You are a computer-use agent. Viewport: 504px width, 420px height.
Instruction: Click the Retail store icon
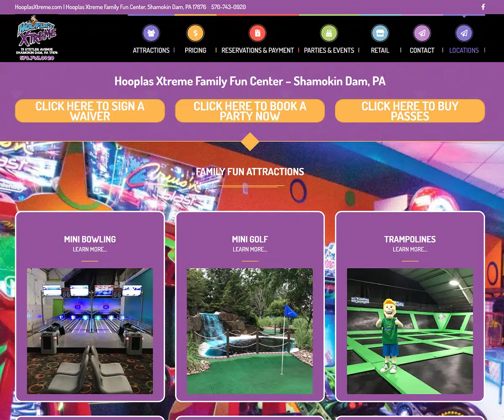click(x=380, y=33)
